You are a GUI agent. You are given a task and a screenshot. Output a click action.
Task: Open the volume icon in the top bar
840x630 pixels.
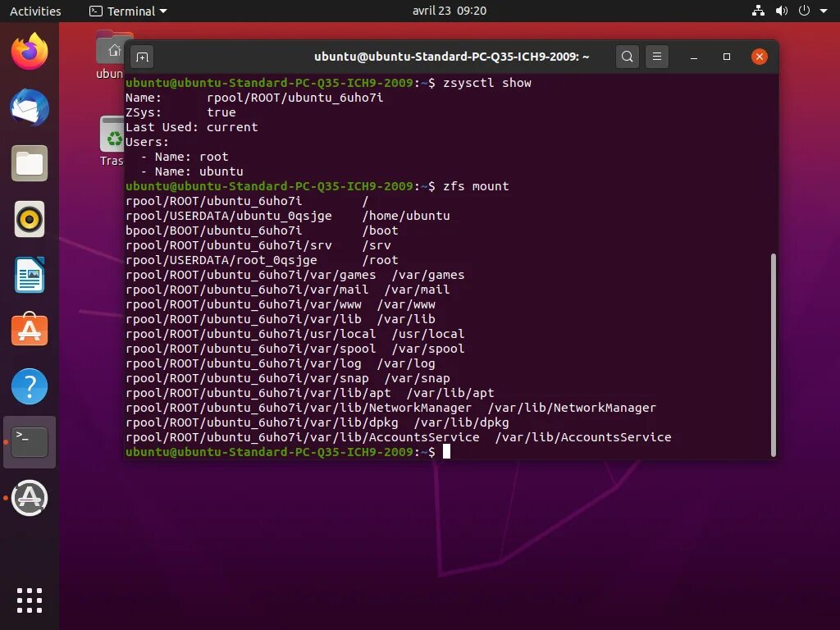[x=782, y=11]
